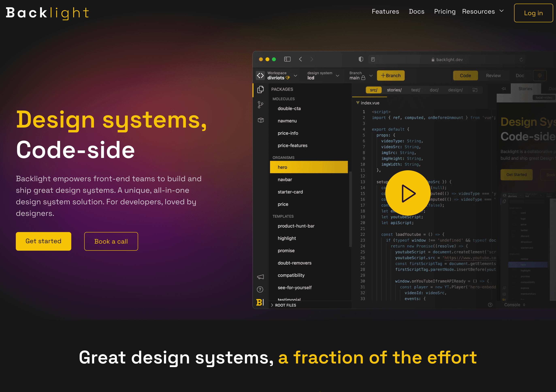Screen dimensions: 556x392
Task: Click the lock icon next to main branch
Action: tap(363, 78)
